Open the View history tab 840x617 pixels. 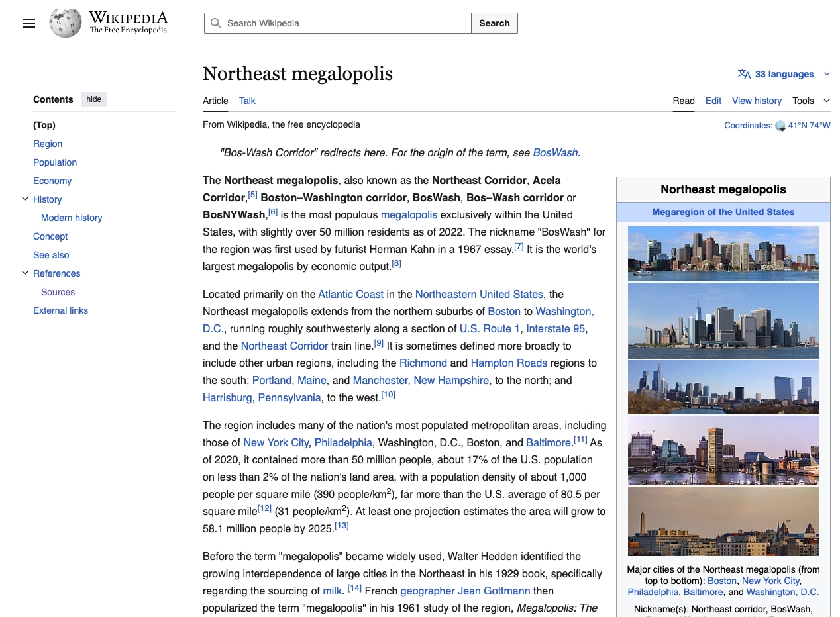tap(757, 101)
